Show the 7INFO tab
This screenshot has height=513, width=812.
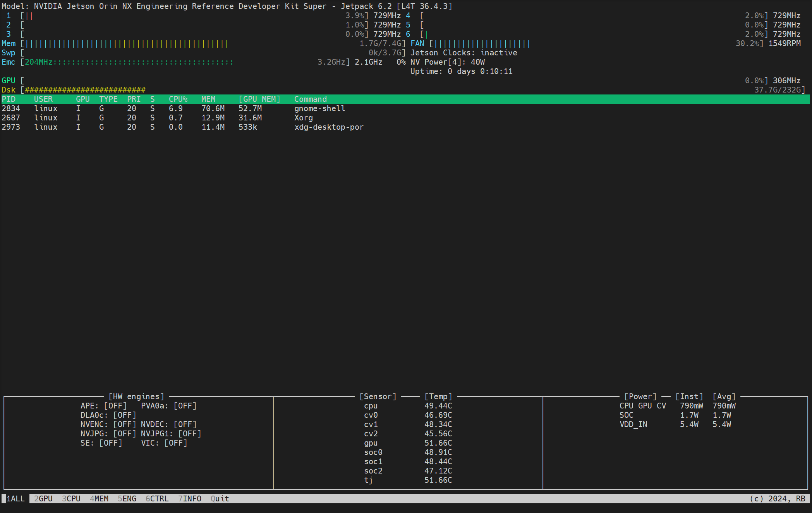point(190,499)
